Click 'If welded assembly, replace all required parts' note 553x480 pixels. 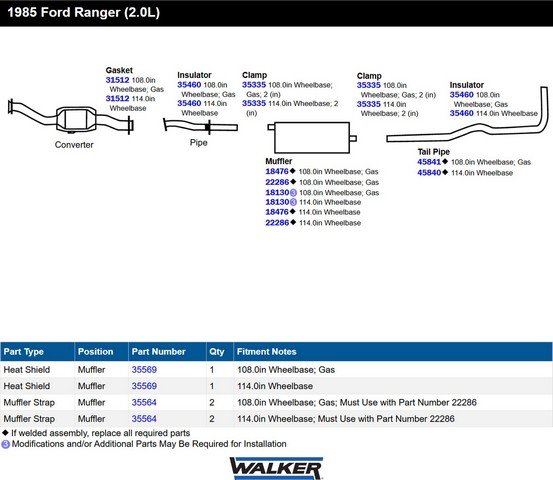click(x=101, y=433)
